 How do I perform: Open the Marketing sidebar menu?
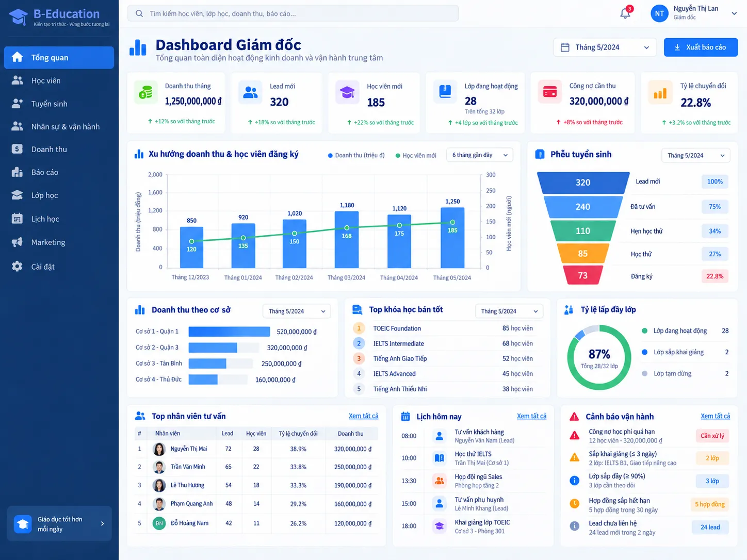[x=59, y=242]
